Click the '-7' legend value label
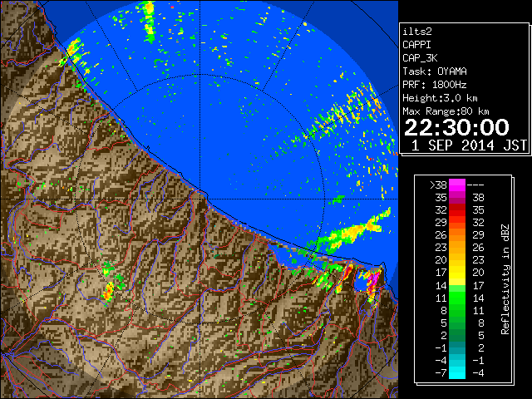 point(441,373)
